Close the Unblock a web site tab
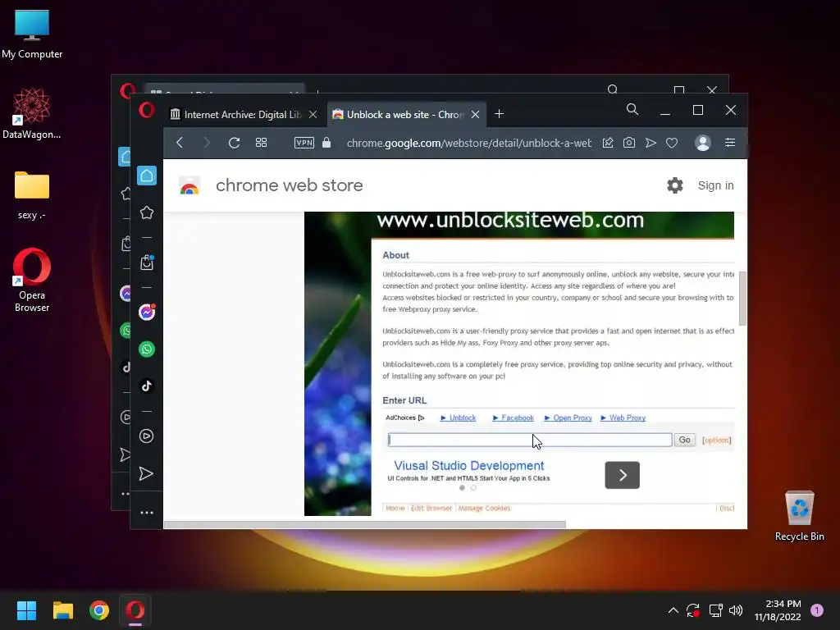Image resolution: width=840 pixels, height=630 pixels. 475,115
